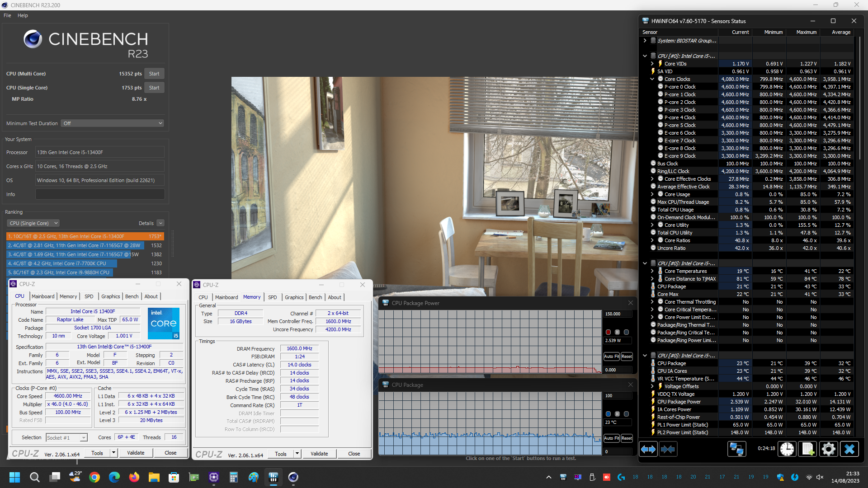Collapse the Core Clocks tree node

[x=652, y=79]
